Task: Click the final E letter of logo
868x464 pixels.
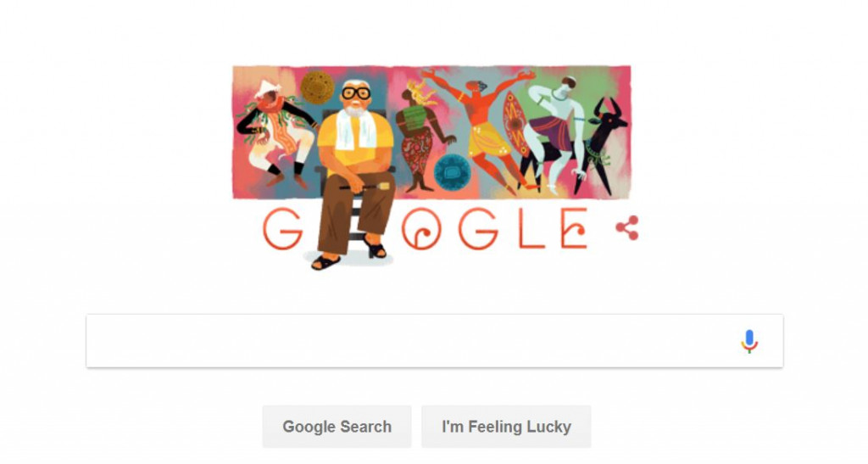Action: click(574, 228)
